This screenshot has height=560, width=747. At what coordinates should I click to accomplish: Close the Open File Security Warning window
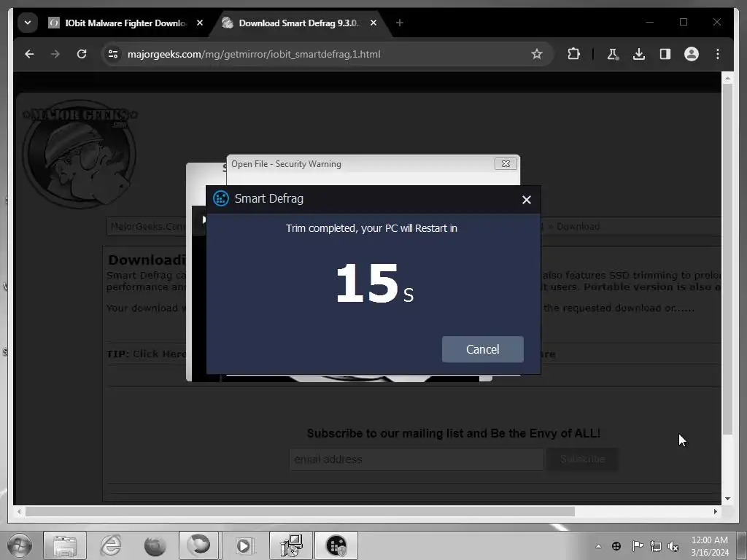coord(506,164)
